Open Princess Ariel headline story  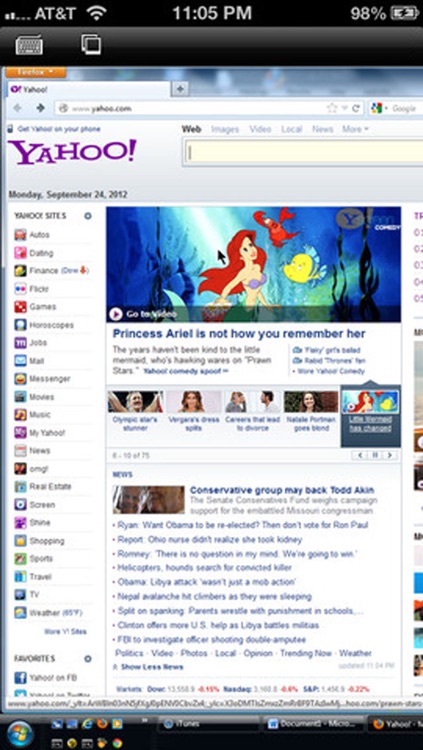click(239, 334)
